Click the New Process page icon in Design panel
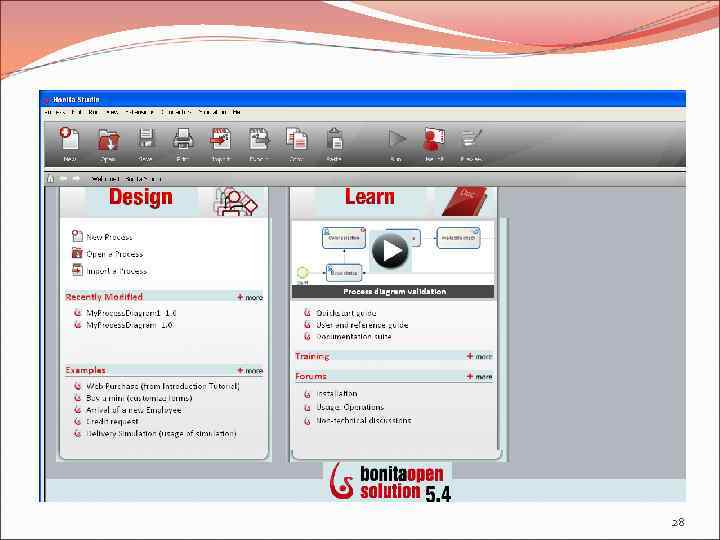 77,236
